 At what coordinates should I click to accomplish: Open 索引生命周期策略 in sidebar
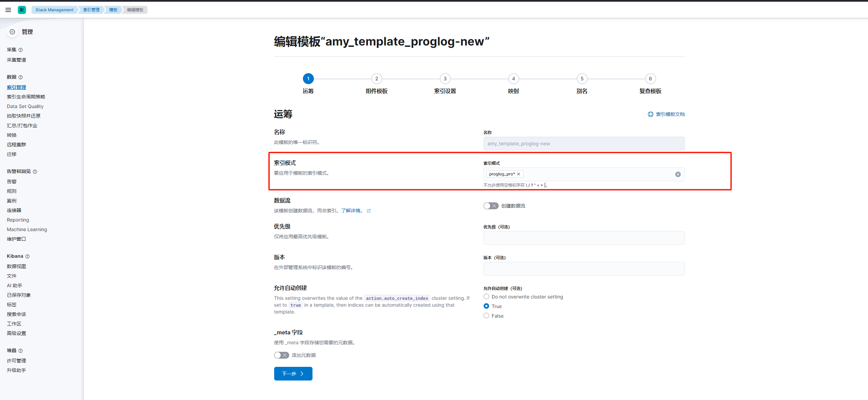tap(26, 97)
